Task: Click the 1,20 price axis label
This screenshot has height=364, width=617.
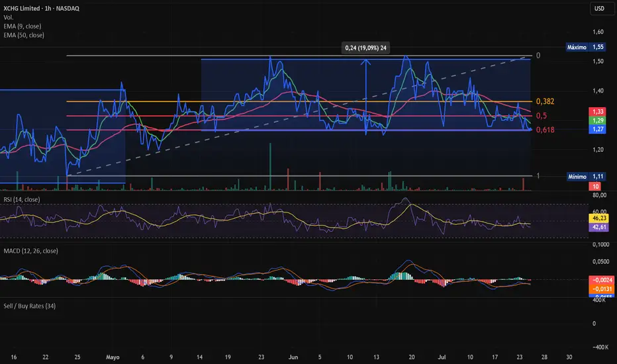Action: pos(598,150)
